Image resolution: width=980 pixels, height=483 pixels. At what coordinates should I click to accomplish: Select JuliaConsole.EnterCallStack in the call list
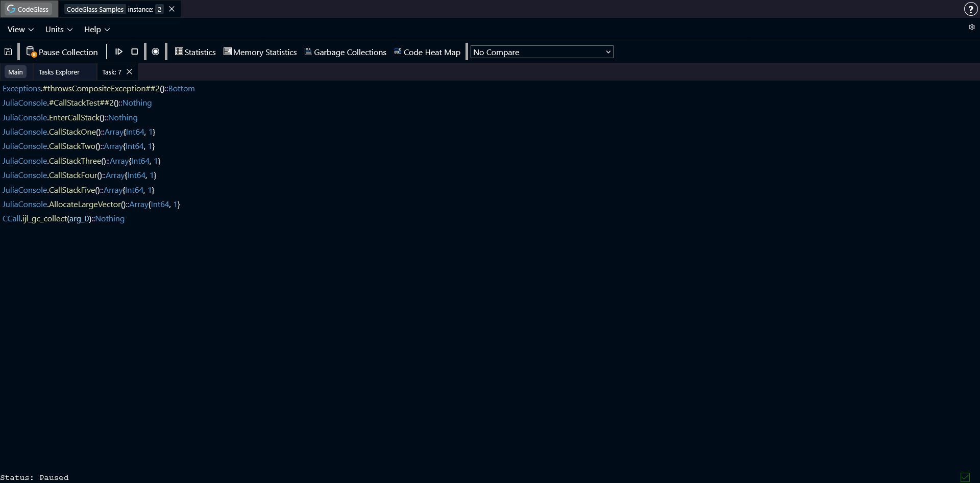pos(70,117)
